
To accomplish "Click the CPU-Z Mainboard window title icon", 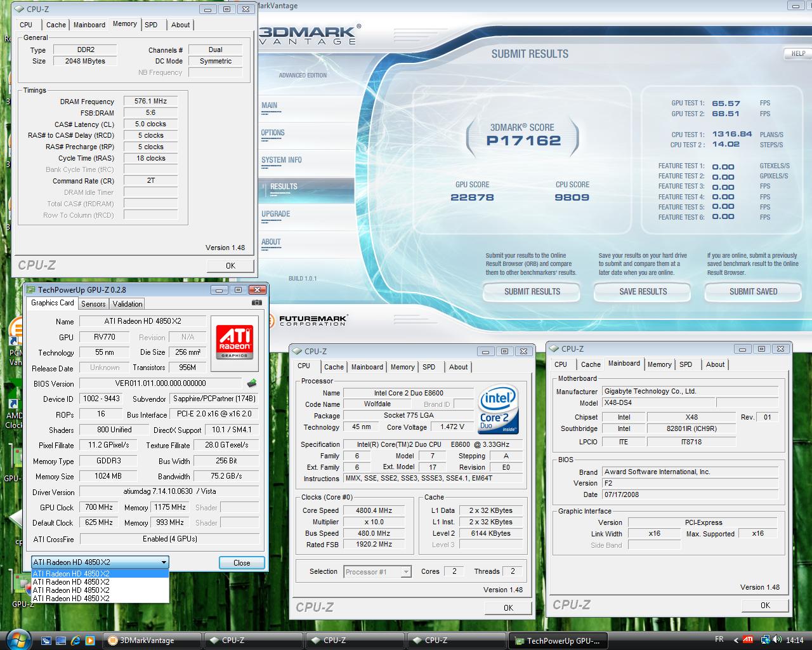I will coord(554,348).
